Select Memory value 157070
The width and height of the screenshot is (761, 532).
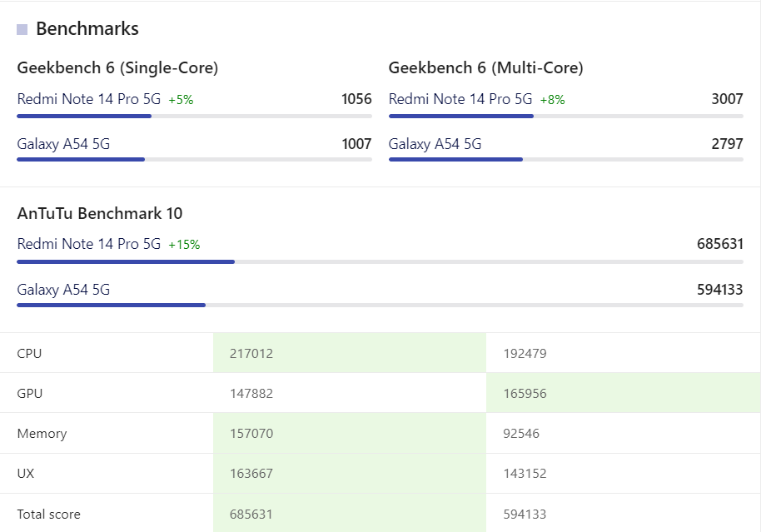pyautogui.click(x=251, y=434)
